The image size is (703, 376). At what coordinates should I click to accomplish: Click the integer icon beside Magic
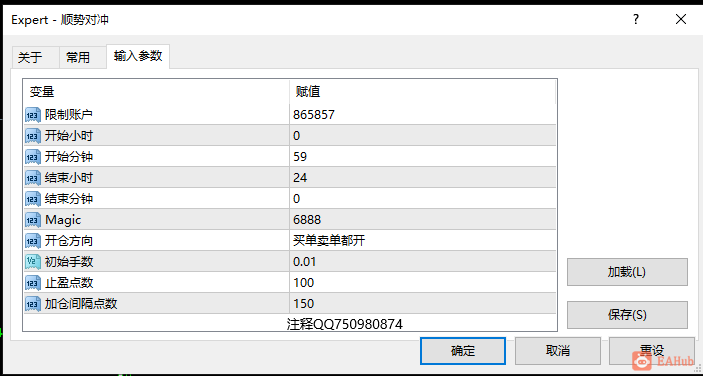coord(33,220)
